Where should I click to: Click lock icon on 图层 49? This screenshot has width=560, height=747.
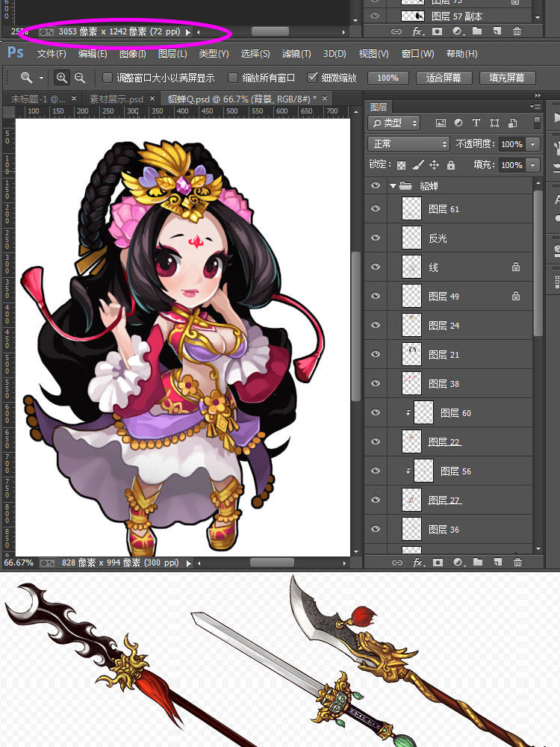(516, 296)
